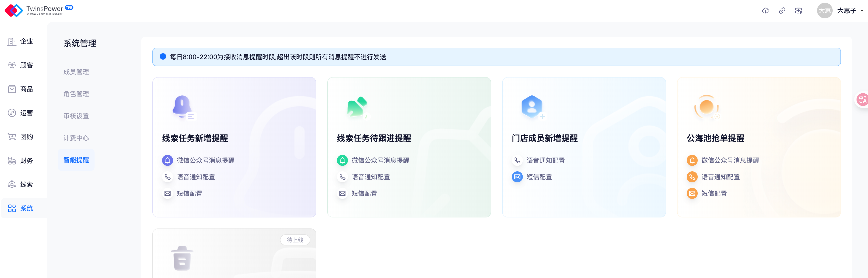
Task: Click the 商品 shopping bag sidebar icon
Action: pyautogui.click(x=12, y=89)
